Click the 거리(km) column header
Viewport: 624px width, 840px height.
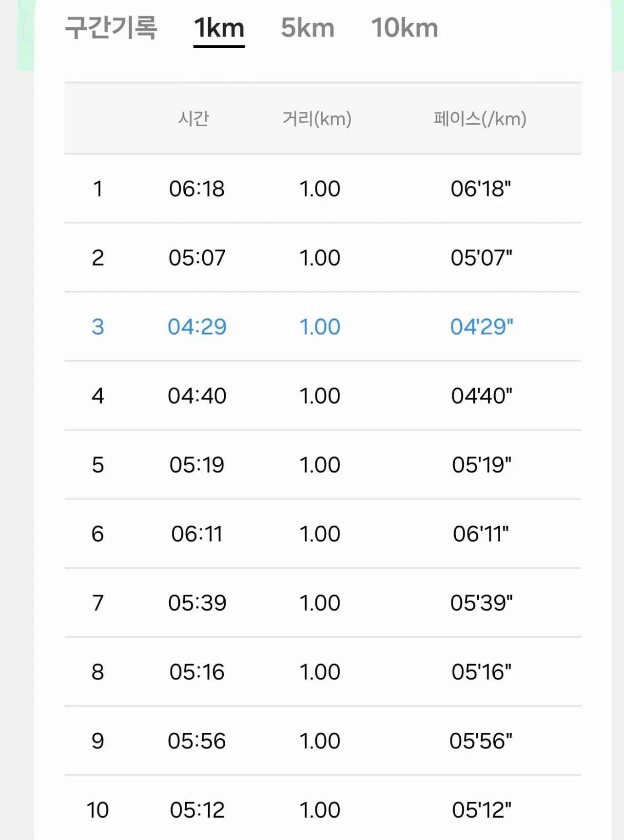pyautogui.click(x=317, y=118)
